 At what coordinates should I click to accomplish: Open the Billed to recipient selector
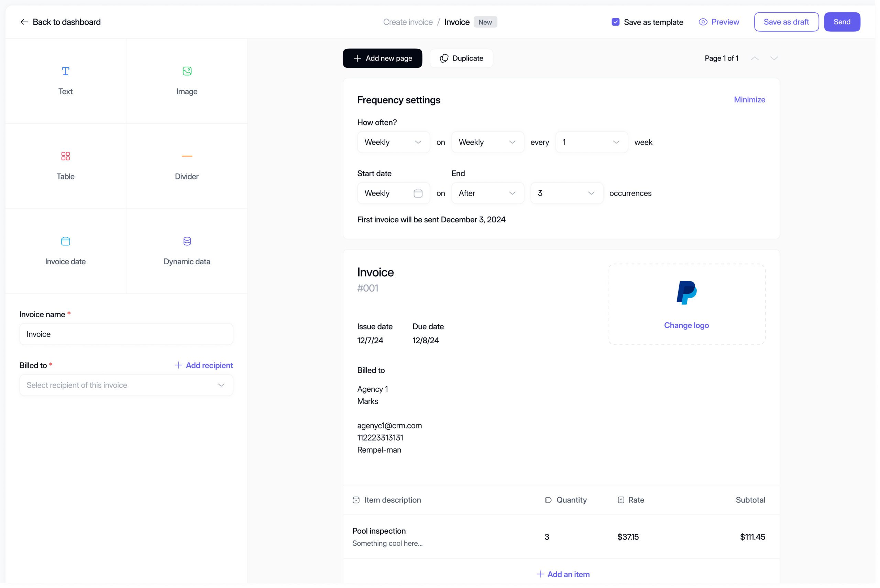click(x=126, y=386)
